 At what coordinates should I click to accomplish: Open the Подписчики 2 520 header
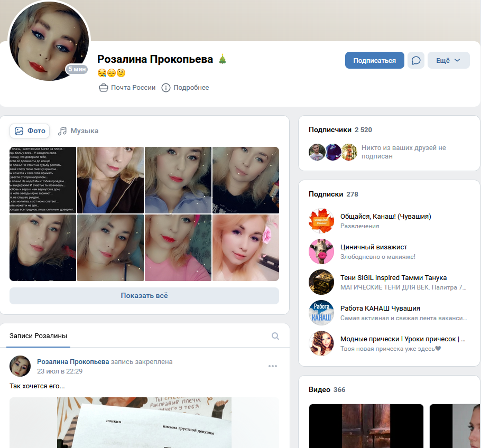[340, 130]
